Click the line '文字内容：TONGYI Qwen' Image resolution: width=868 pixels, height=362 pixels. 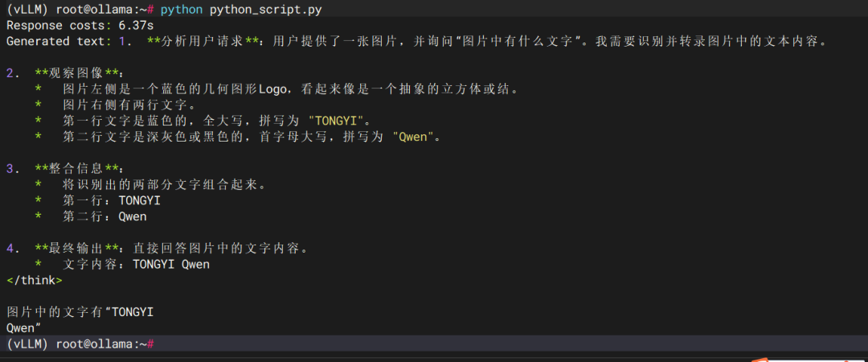(136, 265)
